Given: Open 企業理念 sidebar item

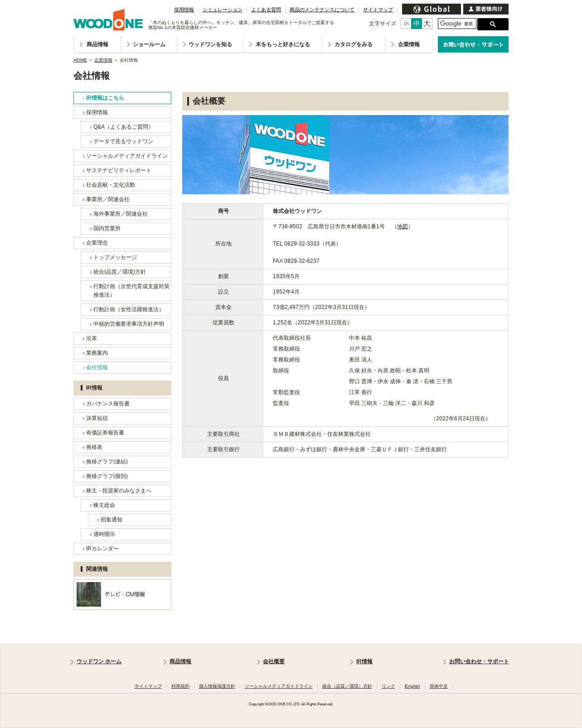Looking at the screenshot, I should 122,243.
